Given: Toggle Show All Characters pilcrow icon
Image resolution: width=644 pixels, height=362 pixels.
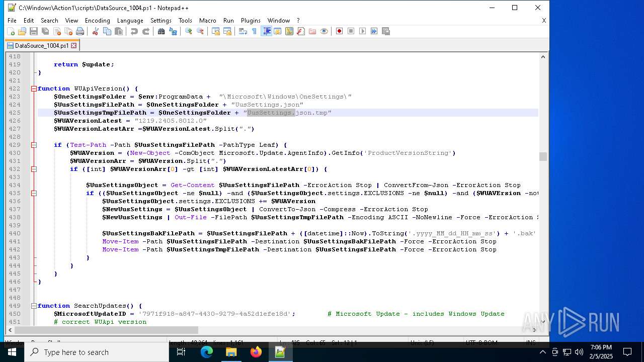Looking at the screenshot, I should pos(254,31).
